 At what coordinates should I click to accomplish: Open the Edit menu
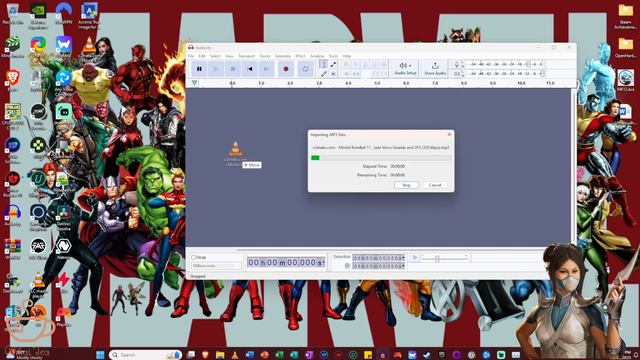coord(202,56)
